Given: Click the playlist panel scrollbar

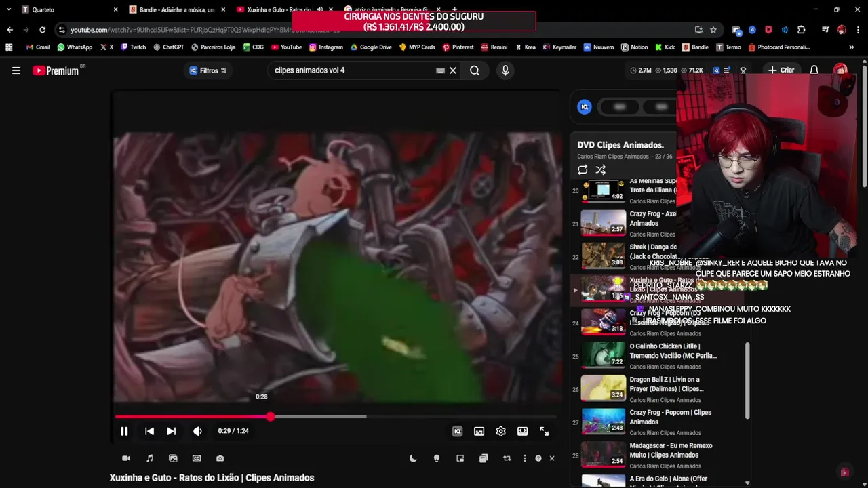Looking at the screenshot, I should [x=748, y=380].
